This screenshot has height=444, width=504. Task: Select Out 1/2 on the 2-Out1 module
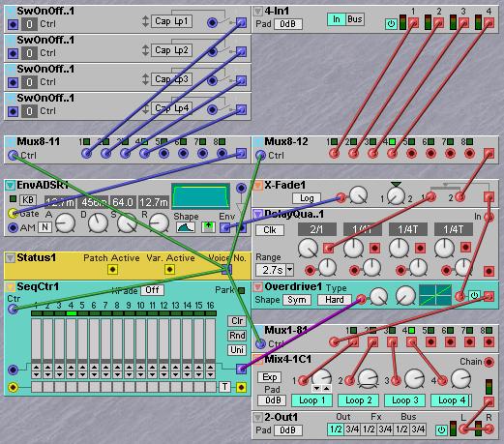[336, 429]
